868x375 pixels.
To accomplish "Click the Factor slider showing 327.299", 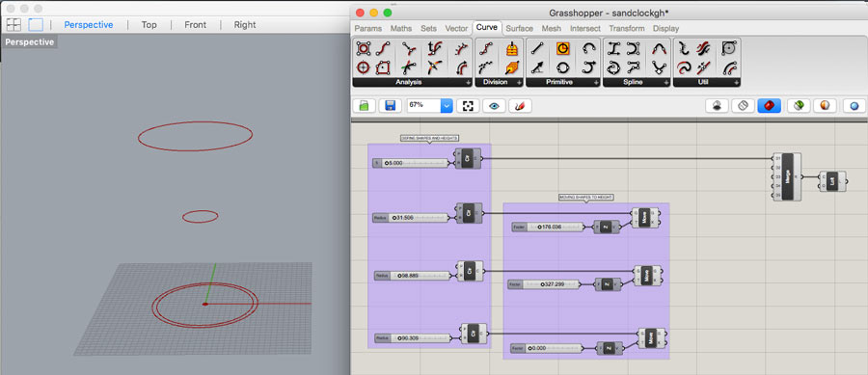I will pyautogui.click(x=544, y=284).
